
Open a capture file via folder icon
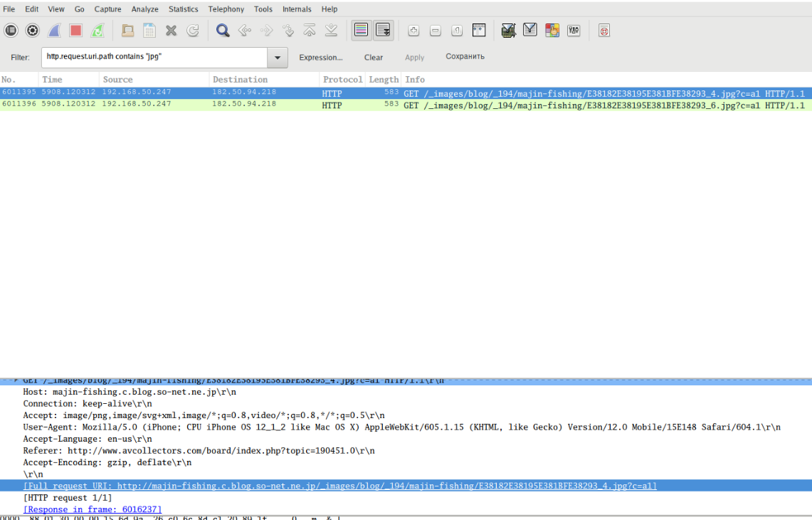(127, 31)
